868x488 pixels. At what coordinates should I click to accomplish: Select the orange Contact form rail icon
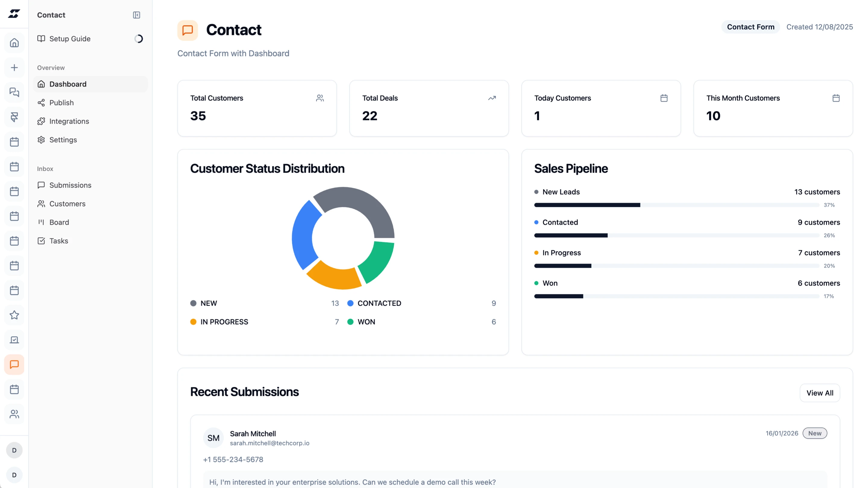(x=14, y=365)
